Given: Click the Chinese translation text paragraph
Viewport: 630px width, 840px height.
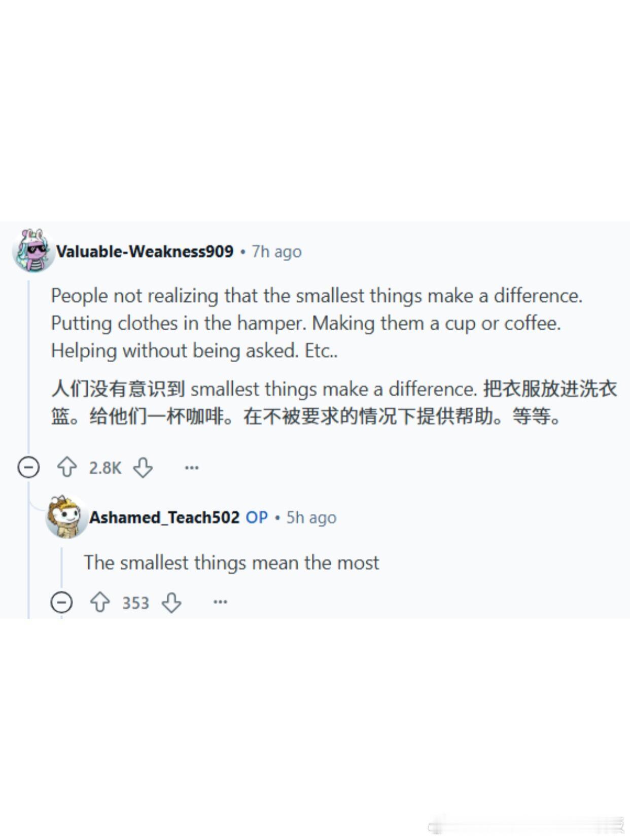Looking at the screenshot, I should click(334, 403).
